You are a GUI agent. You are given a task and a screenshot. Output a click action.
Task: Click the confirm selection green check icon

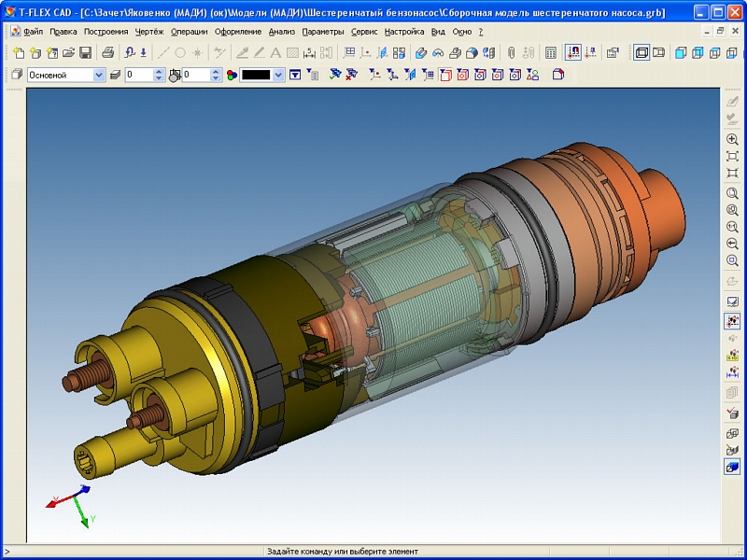click(335, 75)
